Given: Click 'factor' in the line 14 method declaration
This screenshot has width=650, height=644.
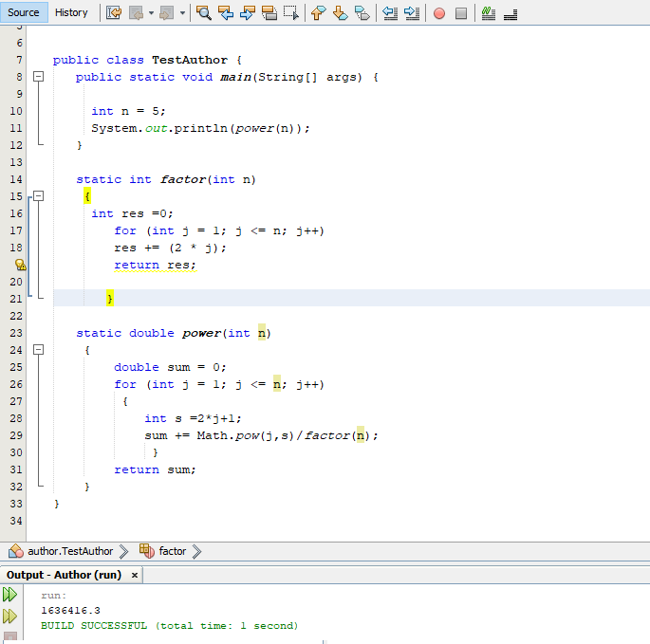Looking at the screenshot, I should click(x=183, y=179).
